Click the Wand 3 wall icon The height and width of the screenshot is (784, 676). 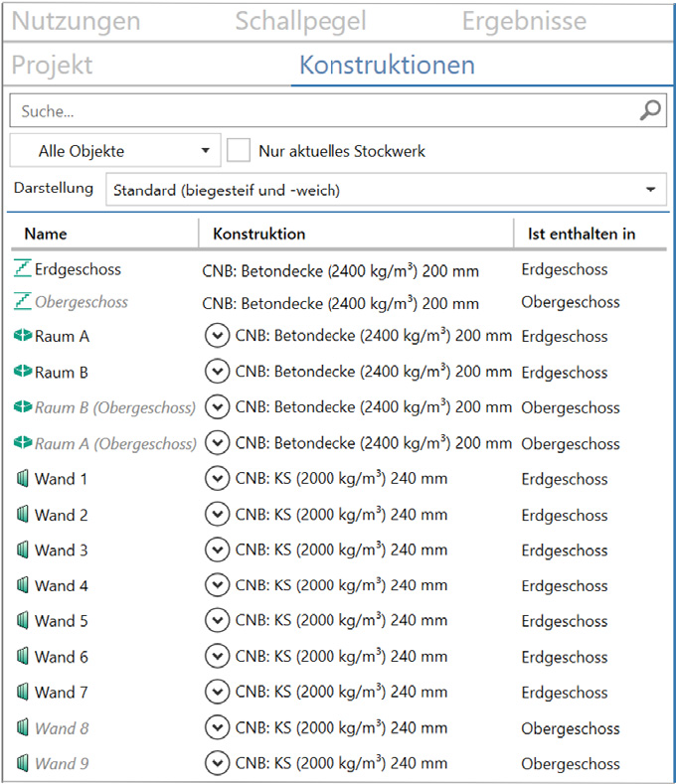pyautogui.click(x=23, y=549)
